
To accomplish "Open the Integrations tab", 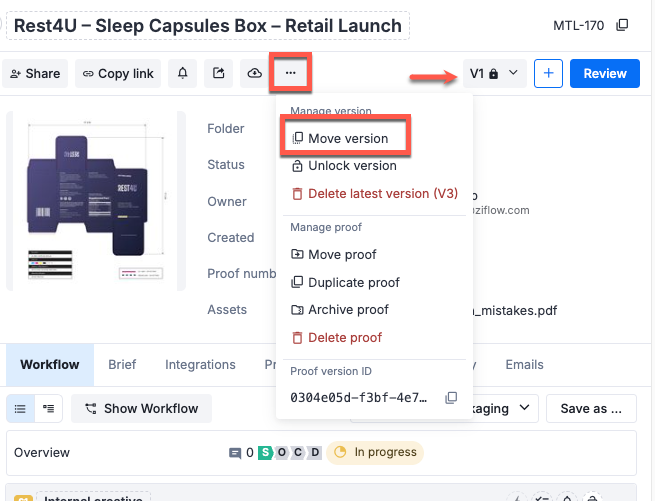I will (x=200, y=364).
